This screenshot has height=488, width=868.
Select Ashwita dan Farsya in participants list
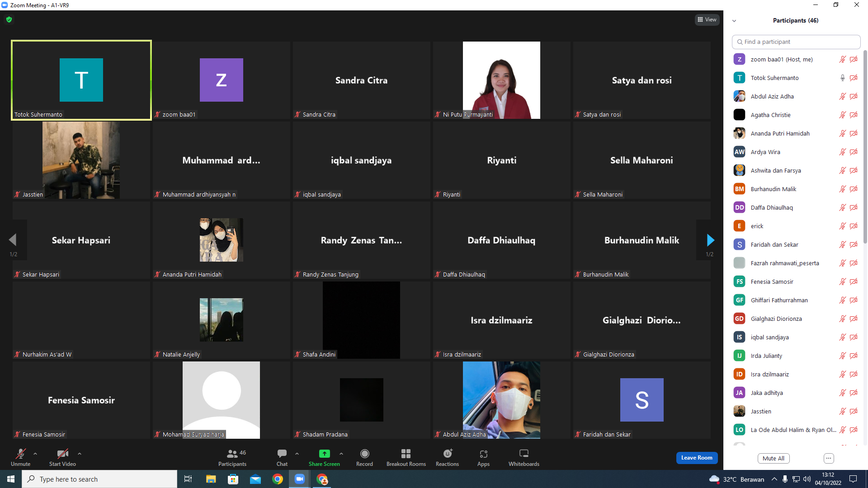click(x=796, y=170)
